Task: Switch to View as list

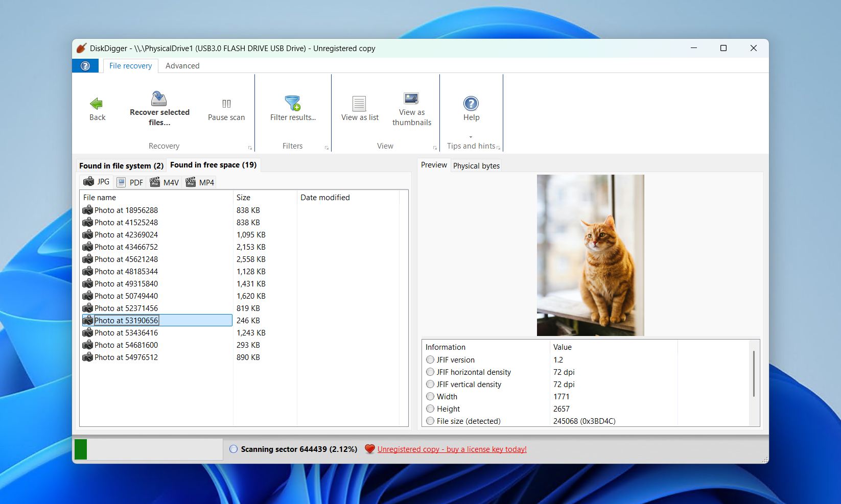Action: [359, 107]
